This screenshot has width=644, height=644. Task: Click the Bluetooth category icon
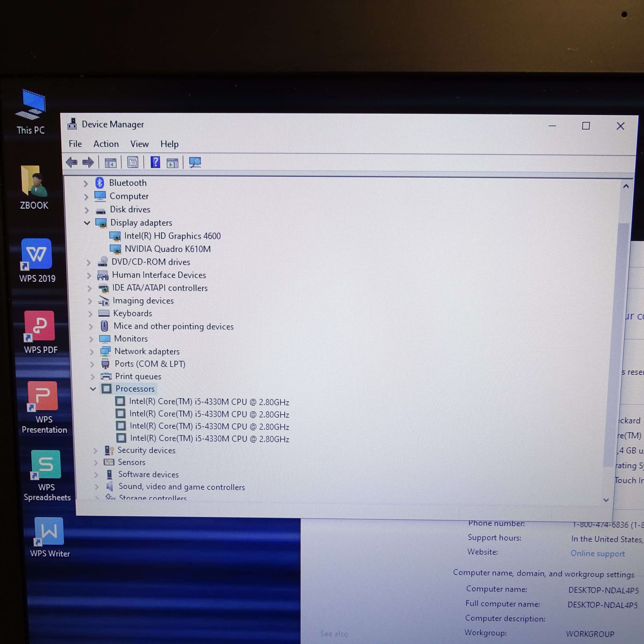pyautogui.click(x=99, y=183)
